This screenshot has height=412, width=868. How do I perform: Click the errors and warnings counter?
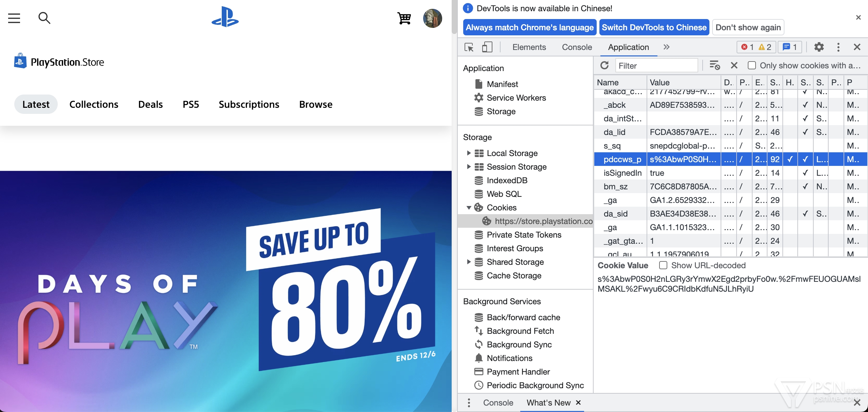756,47
